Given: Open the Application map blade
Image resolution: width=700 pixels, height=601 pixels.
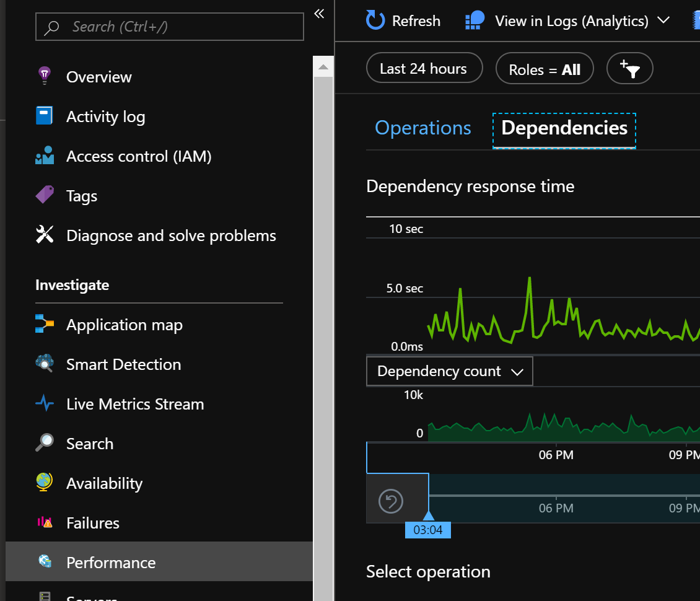Looking at the screenshot, I should tap(124, 324).
